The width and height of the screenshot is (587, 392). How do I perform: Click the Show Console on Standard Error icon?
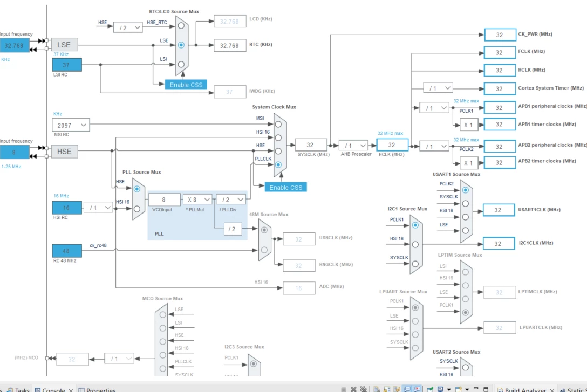pos(417,389)
